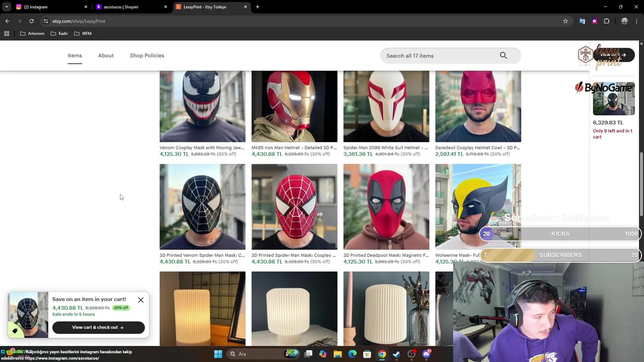Click View cart & check out button
This screenshot has width=644, height=362.
[x=98, y=327]
